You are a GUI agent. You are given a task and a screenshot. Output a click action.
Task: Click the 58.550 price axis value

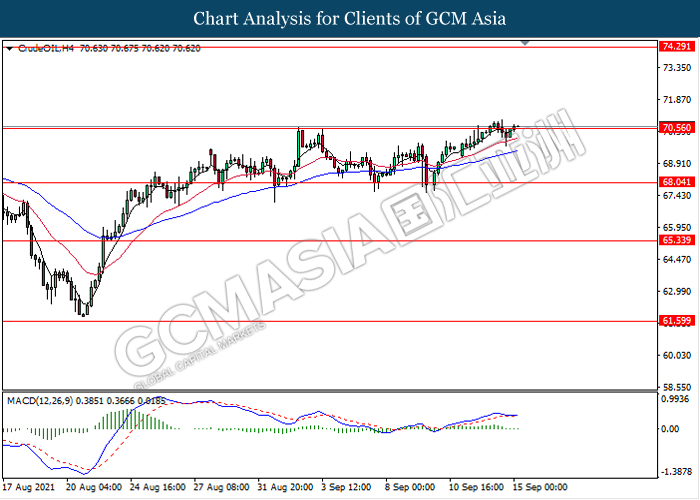[677, 388]
